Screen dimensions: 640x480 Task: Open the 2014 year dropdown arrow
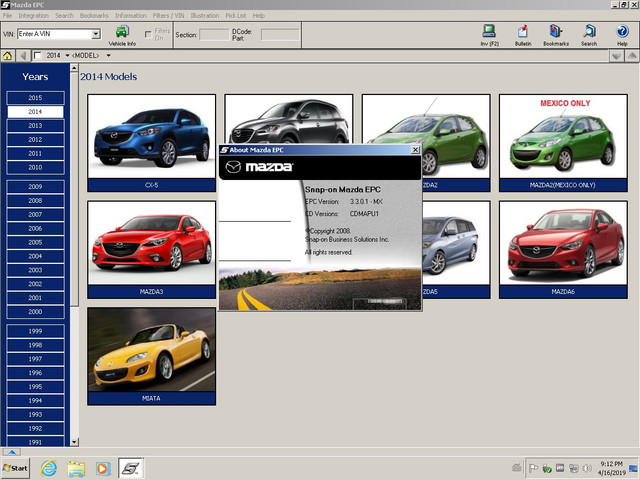(67, 56)
